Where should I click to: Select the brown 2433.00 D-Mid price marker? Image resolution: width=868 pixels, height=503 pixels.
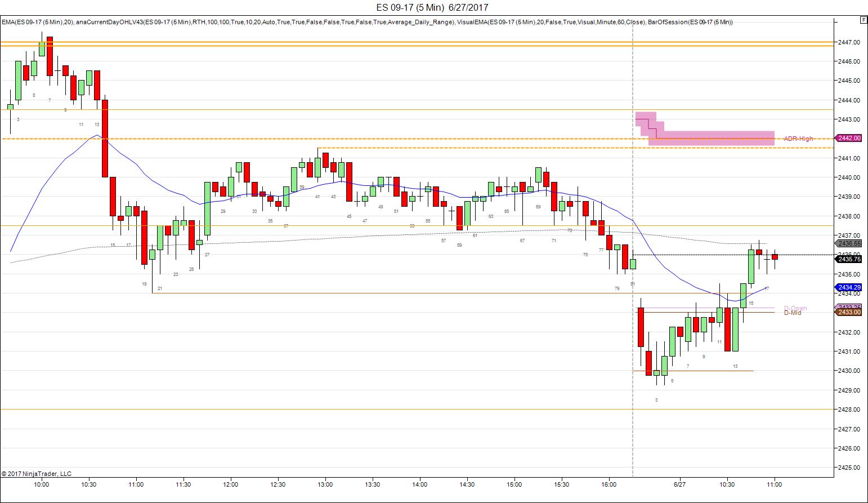[849, 312]
